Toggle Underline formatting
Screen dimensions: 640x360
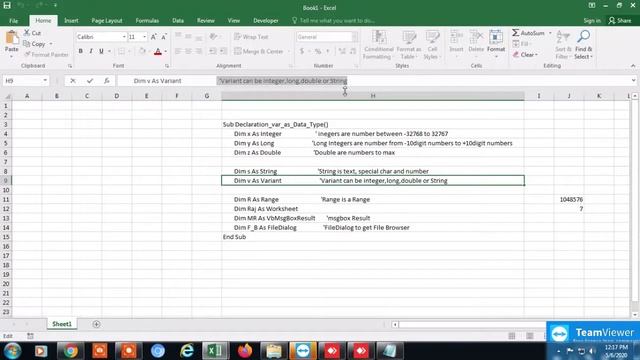coord(101,51)
